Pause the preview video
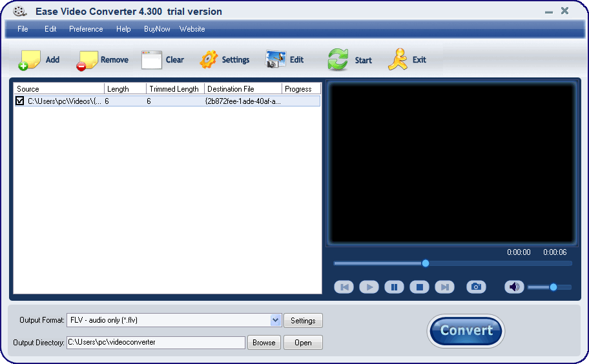 pyautogui.click(x=394, y=287)
